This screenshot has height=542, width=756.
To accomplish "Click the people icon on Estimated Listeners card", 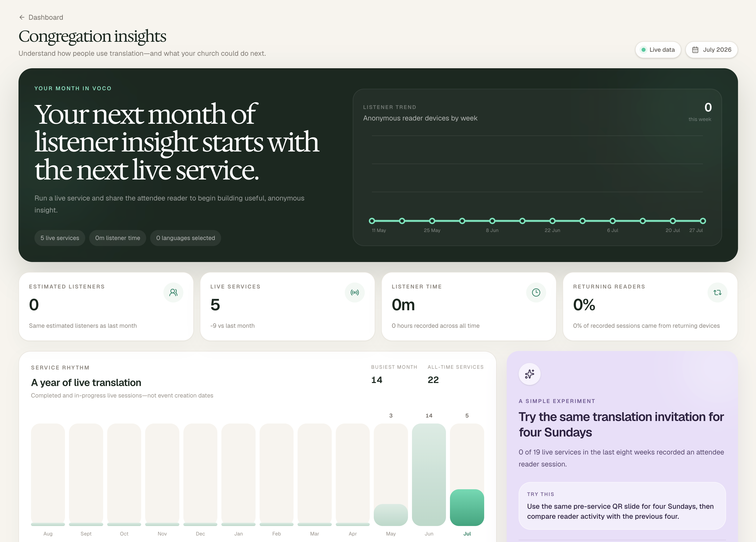I will tap(173, 292).
